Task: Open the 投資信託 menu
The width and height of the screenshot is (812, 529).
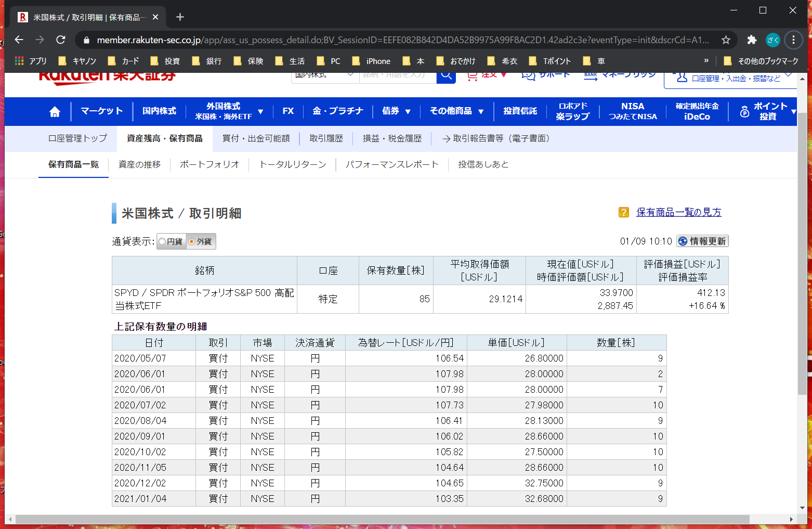Action: point(520,111)
